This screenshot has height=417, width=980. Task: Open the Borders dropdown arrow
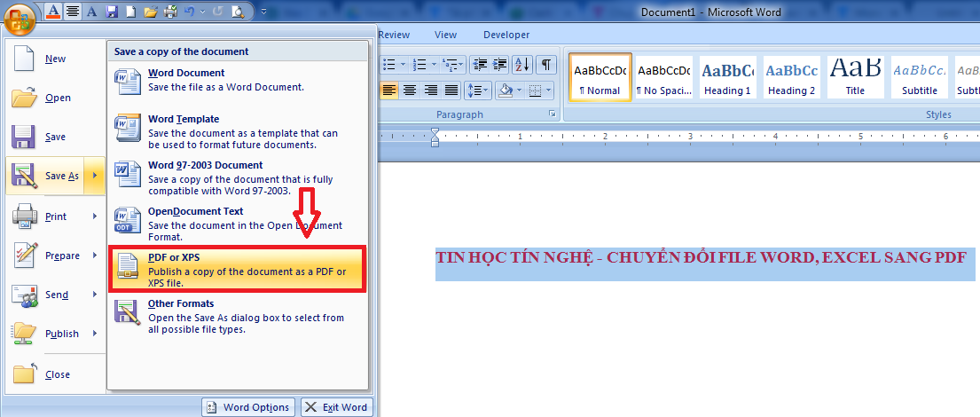pos(549,90)
